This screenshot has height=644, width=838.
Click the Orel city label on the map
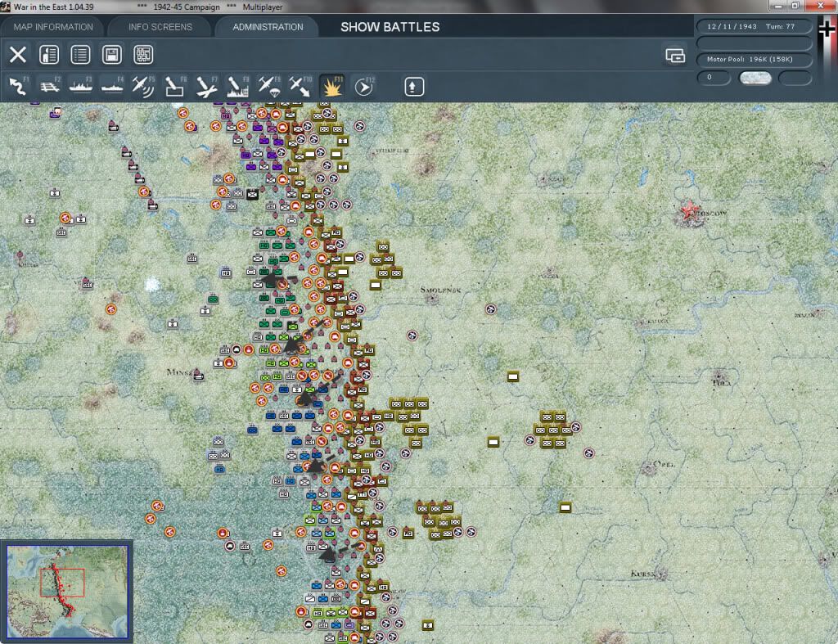(663, 464)
